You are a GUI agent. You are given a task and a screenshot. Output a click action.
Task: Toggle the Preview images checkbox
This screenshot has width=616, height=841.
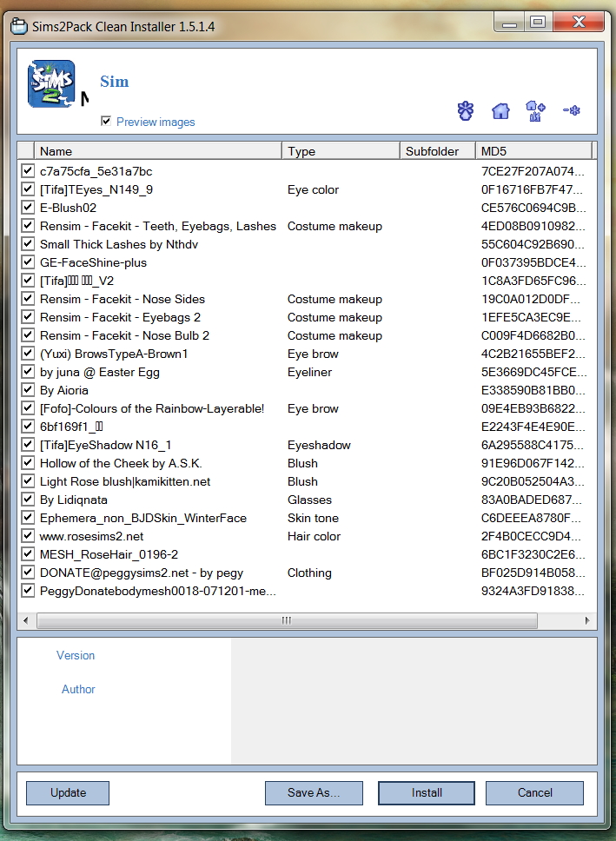point(106,122)
